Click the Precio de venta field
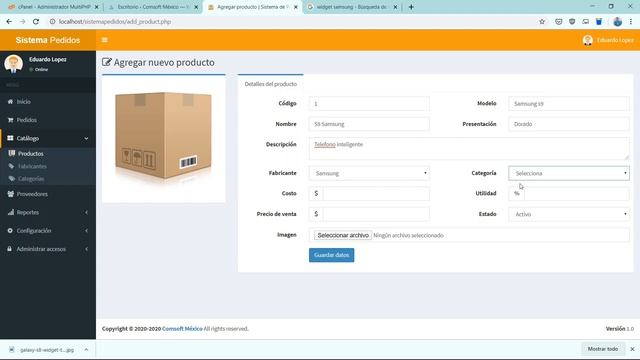640x360 pixels. coord(376,214)
